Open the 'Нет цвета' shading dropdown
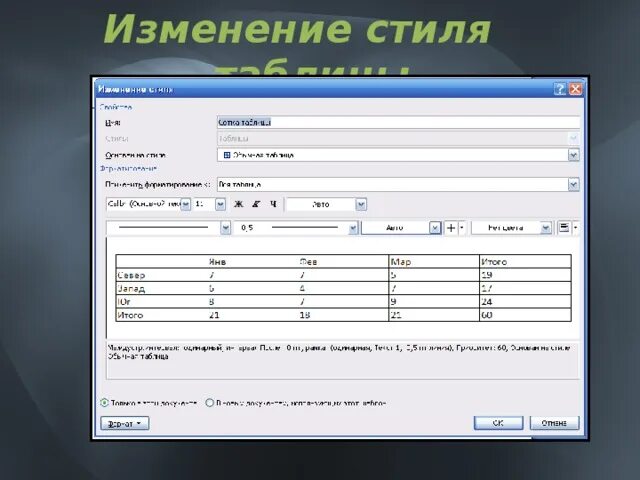The image size is (640, 480). tap(546, 228)
